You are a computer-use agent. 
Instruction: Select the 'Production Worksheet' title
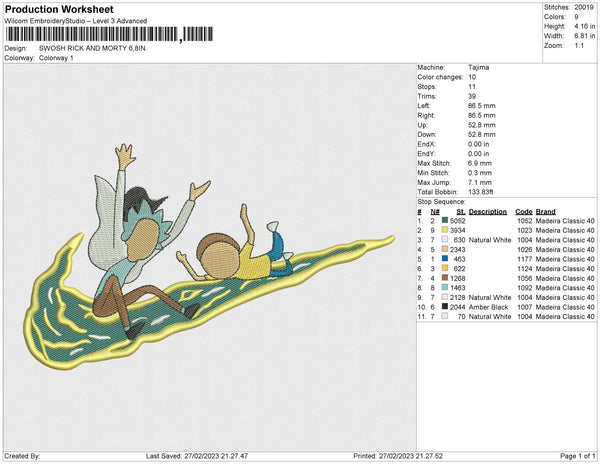tap(59, 10)
